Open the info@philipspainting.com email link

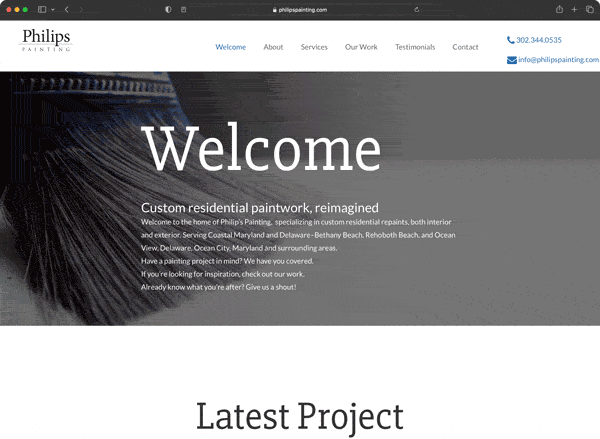point(558,60)
